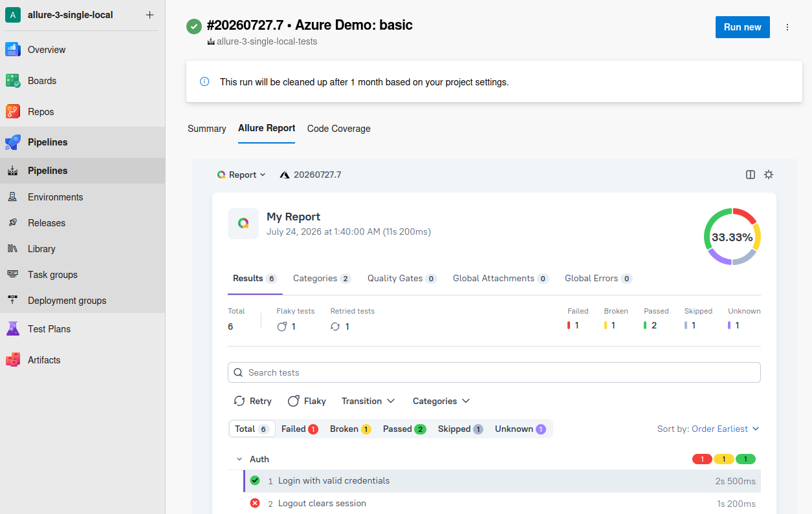The image size is (812, 514).
Task: Open the Transition filter dropdown
Action: tap(368, 401)
